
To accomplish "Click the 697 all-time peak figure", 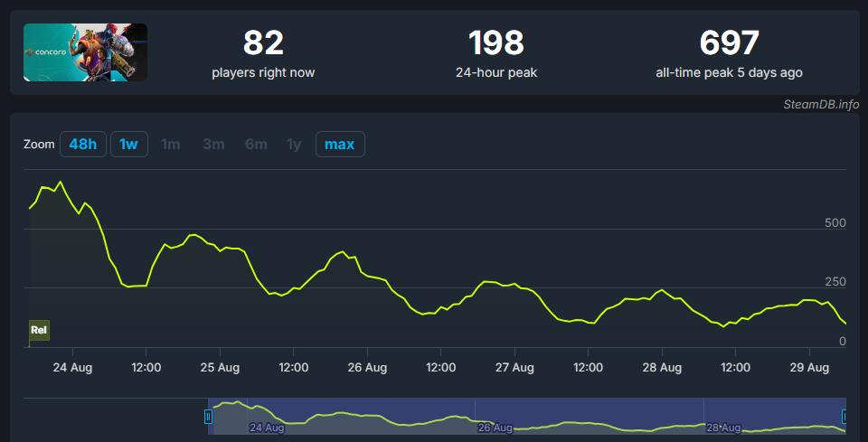I will click(x=729, y=42).
